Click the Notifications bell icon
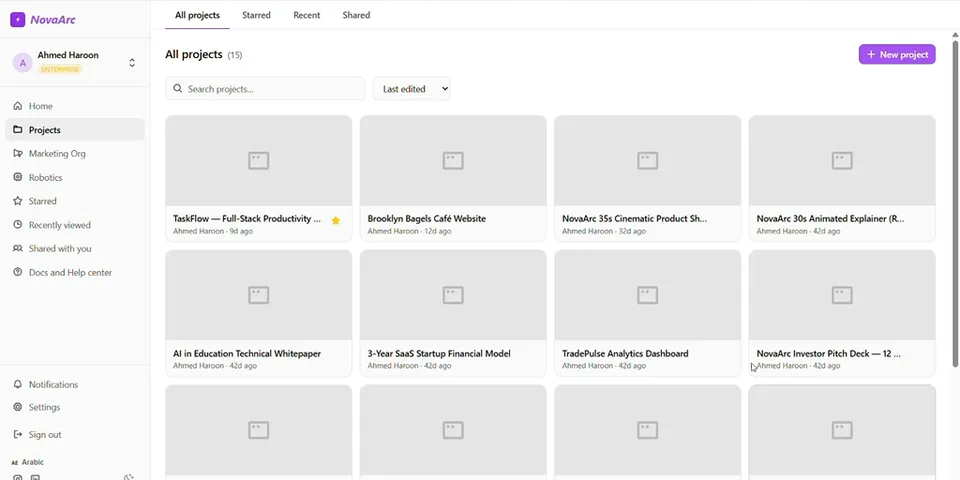 point(18,384)
